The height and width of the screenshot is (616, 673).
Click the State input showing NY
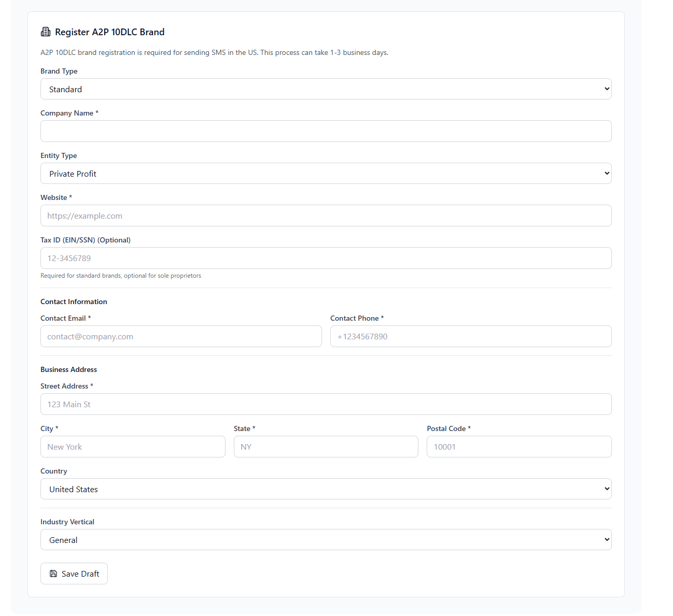click(x=326, y=447)
